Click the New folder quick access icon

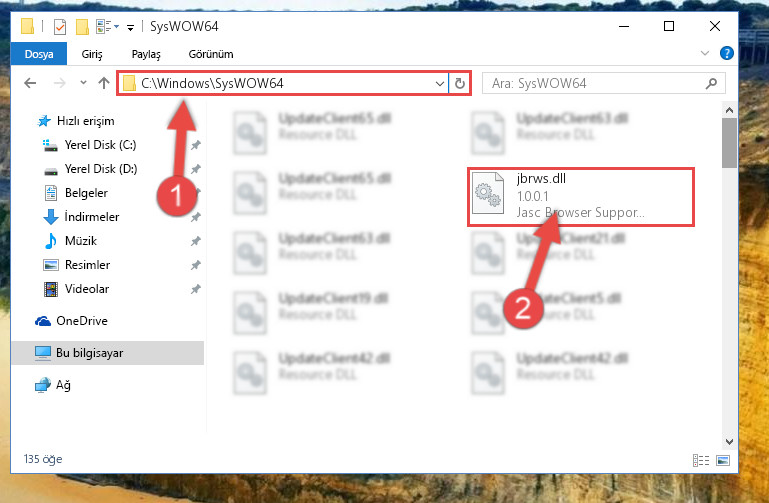(82, 26)
